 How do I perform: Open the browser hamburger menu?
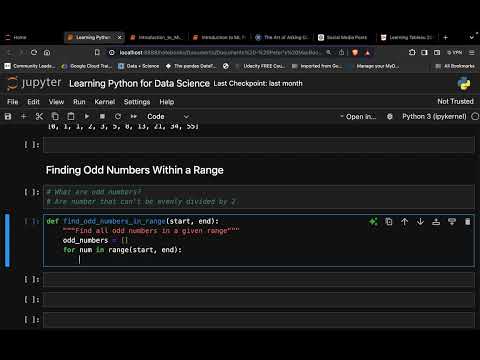472,52
